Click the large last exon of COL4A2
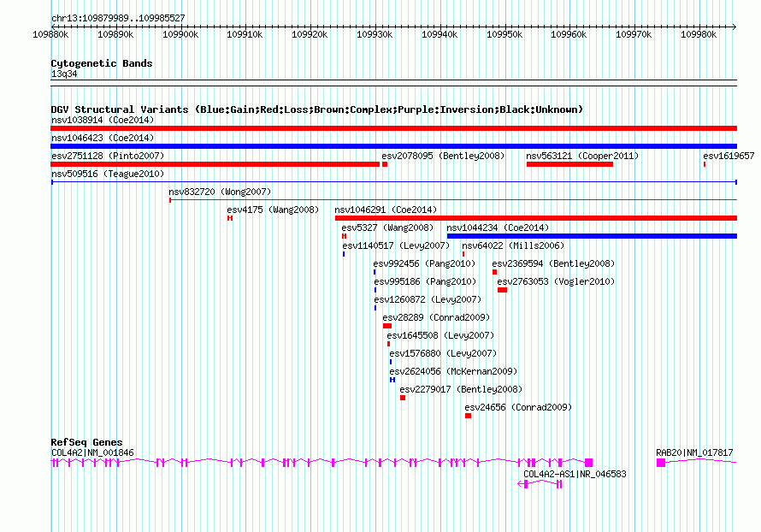 click(x=589, y=463)
